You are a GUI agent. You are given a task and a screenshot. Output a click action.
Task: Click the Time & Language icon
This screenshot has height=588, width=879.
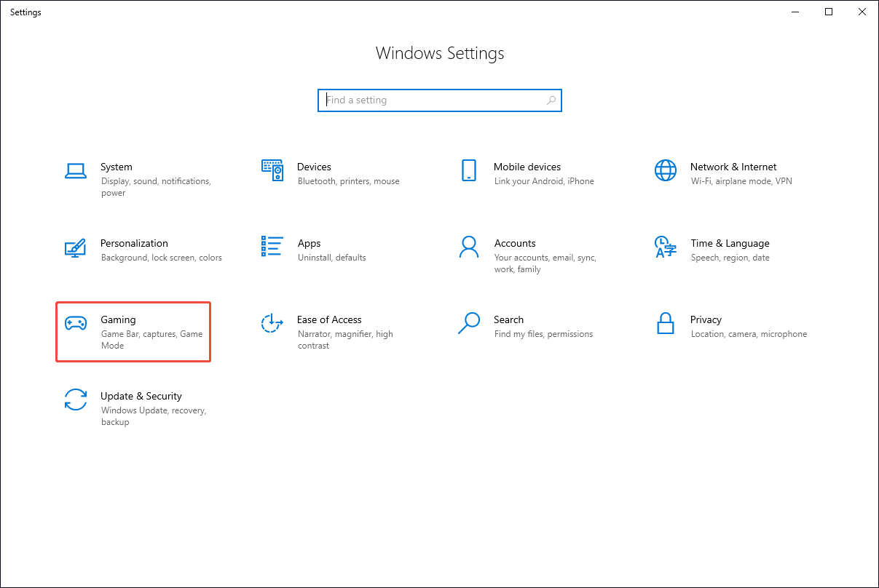666,247
